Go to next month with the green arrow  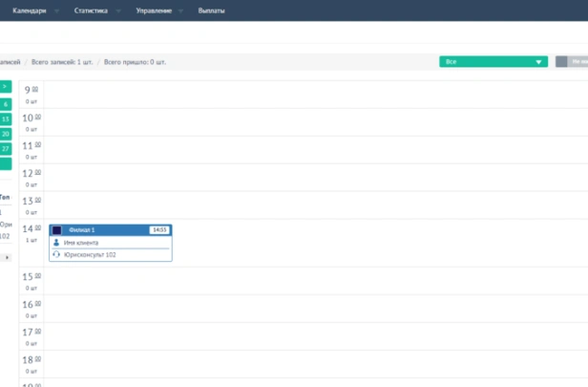coord(6,87)
